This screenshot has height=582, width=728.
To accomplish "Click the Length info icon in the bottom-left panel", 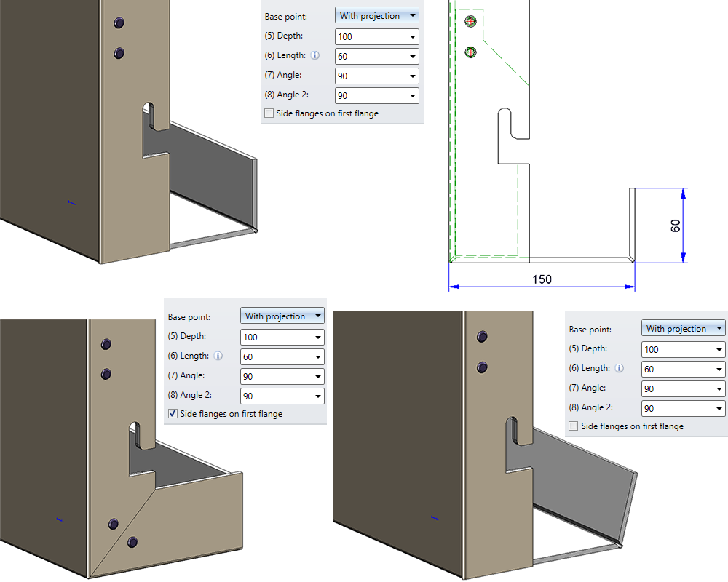I will pyautogui.click(x=218, y=356).
